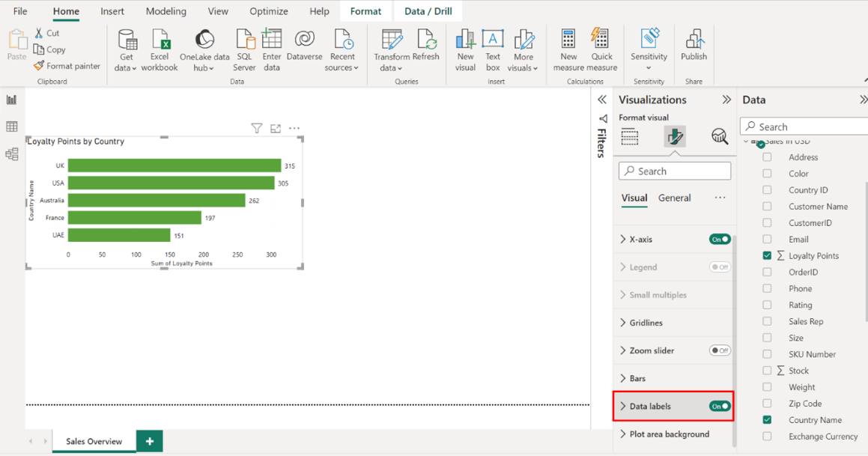Screen dimensions: 868x456
Task: Add a new page with plus button
Action: tap(150, 441)
